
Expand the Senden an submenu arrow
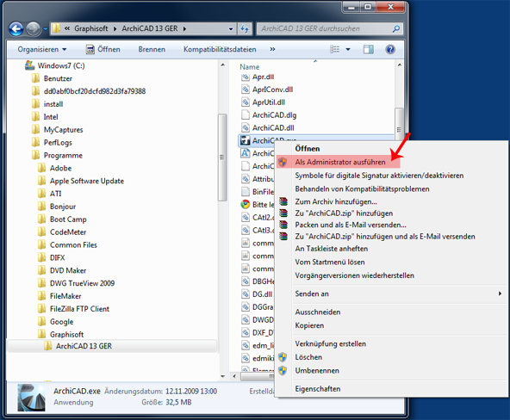click(x=500, y=293)
